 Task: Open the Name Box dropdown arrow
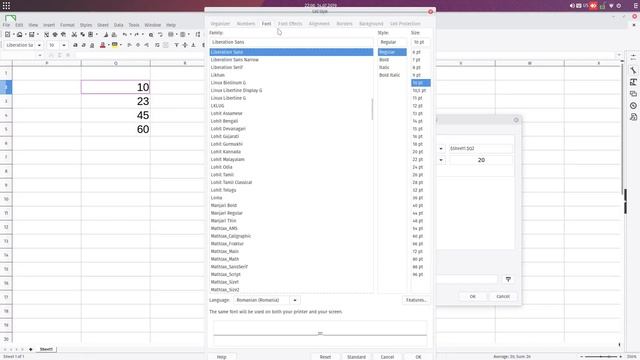click(40, 55)
